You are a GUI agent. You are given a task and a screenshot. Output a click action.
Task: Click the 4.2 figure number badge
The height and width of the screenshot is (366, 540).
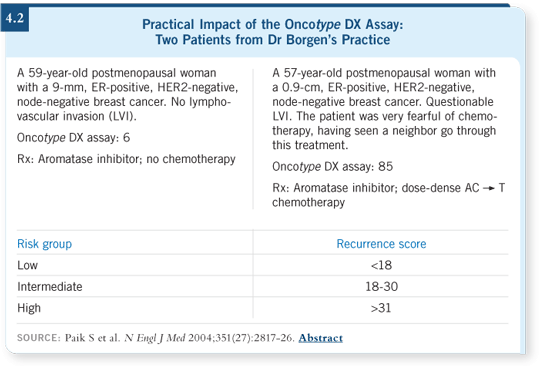pos(15,18)
